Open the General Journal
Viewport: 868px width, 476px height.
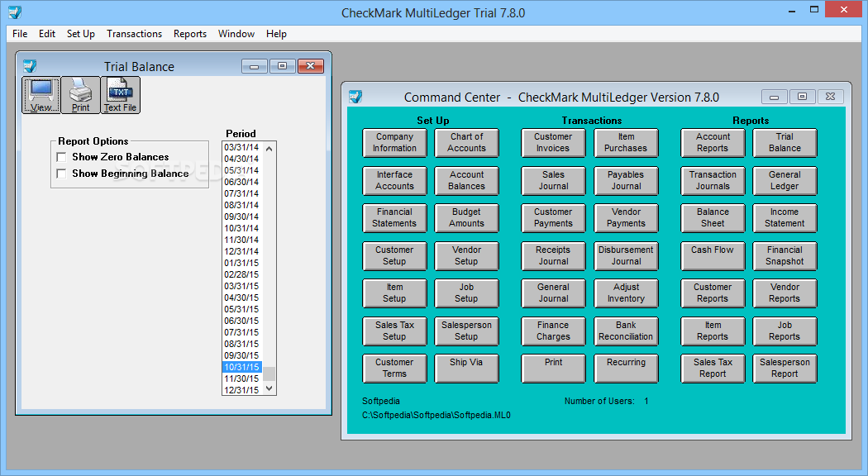(x=553, y=293)
